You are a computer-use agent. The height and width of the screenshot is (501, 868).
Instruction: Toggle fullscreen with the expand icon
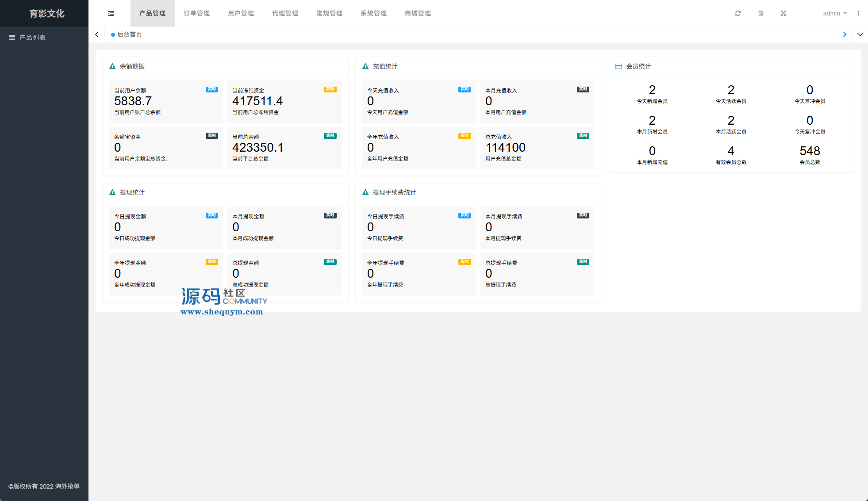(784, 13)
